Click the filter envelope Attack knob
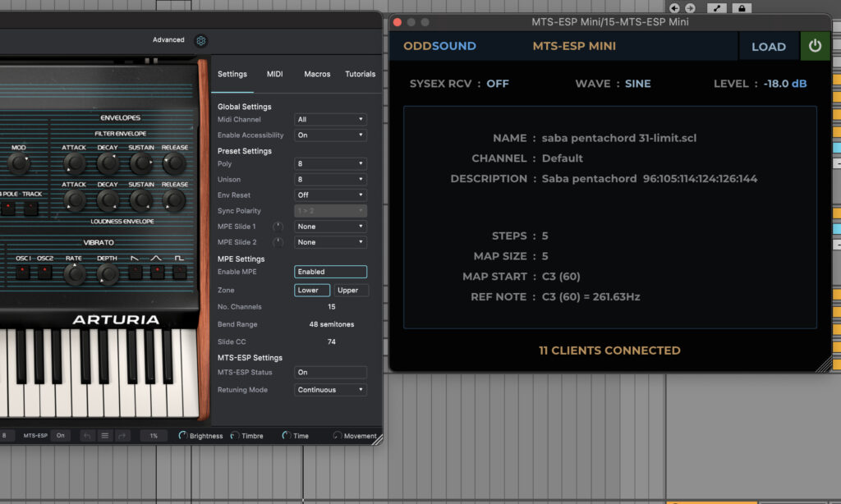 [74, 163]
